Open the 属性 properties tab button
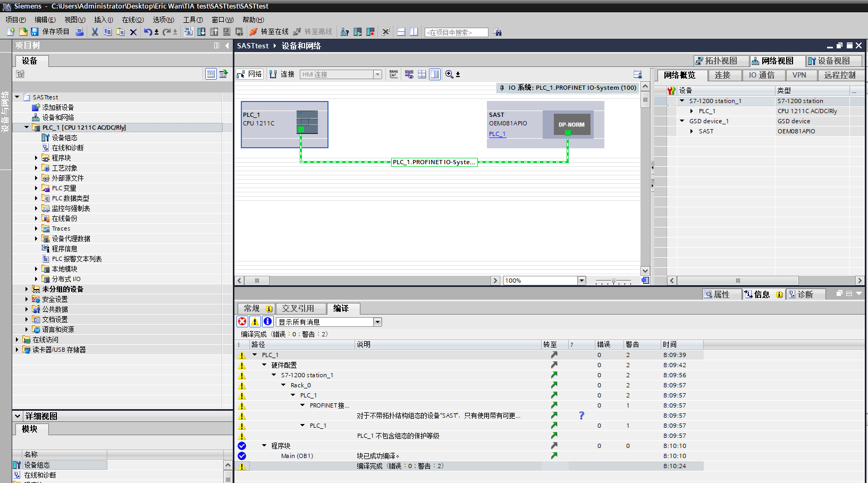The height and width of the screenshot is (483, 868). pyautogui.click(x=721, y=294)
